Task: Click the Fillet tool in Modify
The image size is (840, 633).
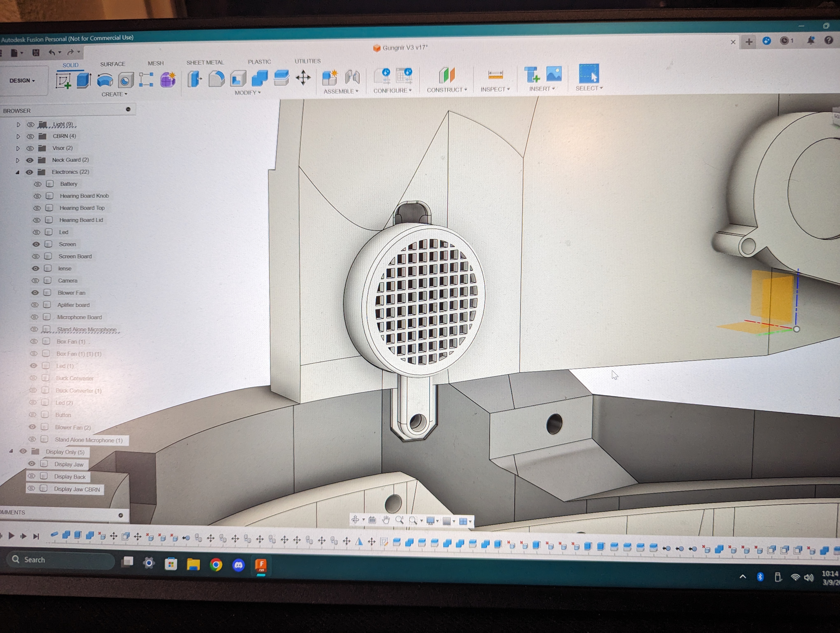Action: [216, 79]
